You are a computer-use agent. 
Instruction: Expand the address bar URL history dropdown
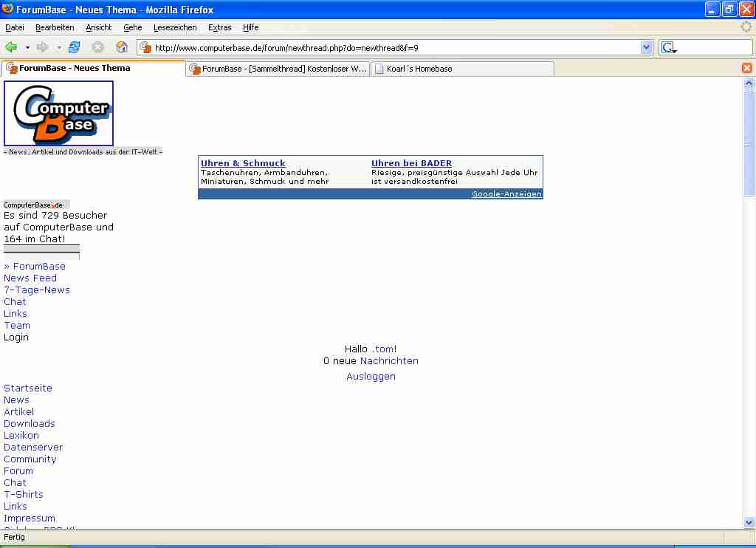tap(646, 47)
